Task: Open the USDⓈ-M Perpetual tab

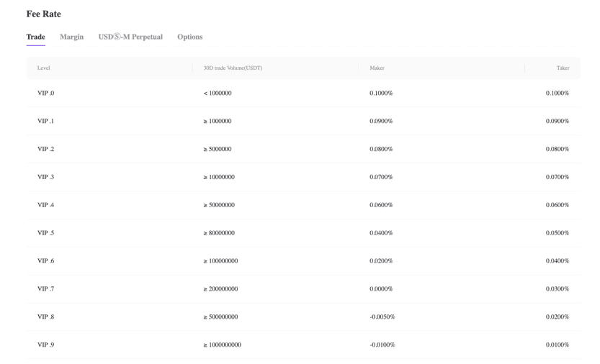Action: pos(130,37)
